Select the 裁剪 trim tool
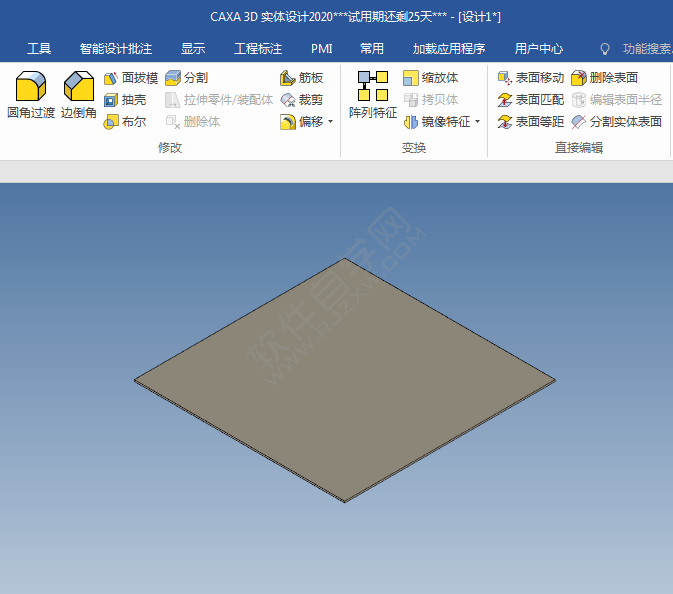Image resolution: width=673 pixels, height=594 pixels. [x=301, y=100]
